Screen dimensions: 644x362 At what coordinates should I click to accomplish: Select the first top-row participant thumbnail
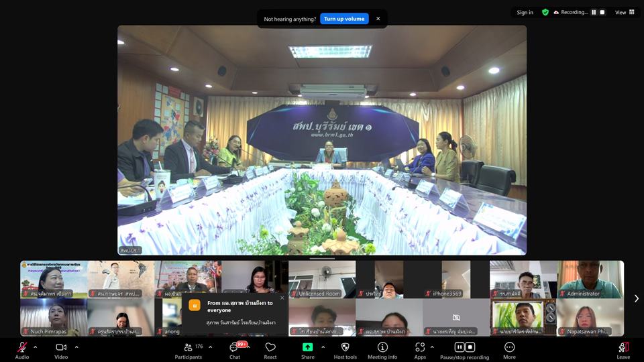(54, 280)
